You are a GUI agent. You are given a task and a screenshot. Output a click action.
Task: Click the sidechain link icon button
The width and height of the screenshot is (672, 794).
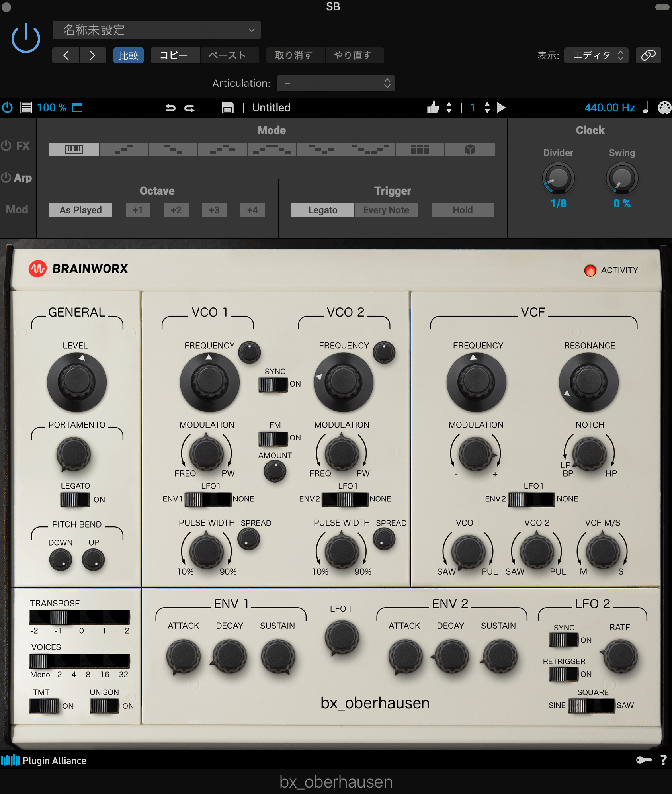tap(648, 55)
